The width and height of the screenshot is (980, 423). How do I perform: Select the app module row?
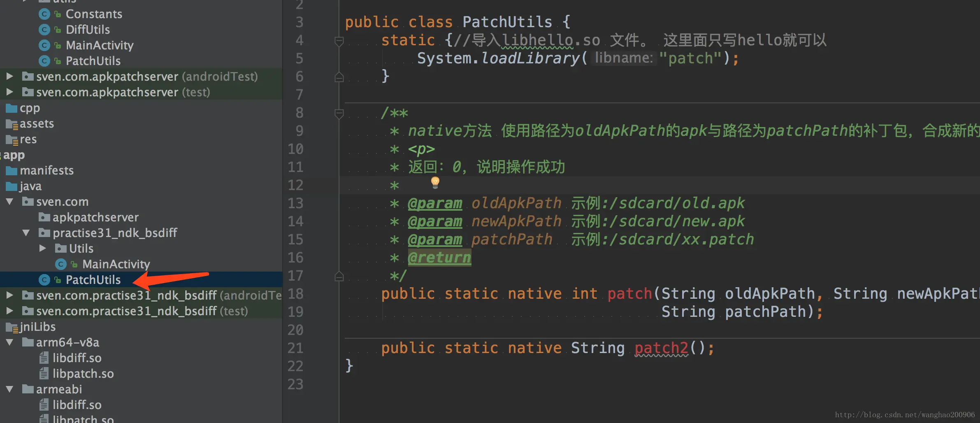pyautogui.click(x=141, y=155)
